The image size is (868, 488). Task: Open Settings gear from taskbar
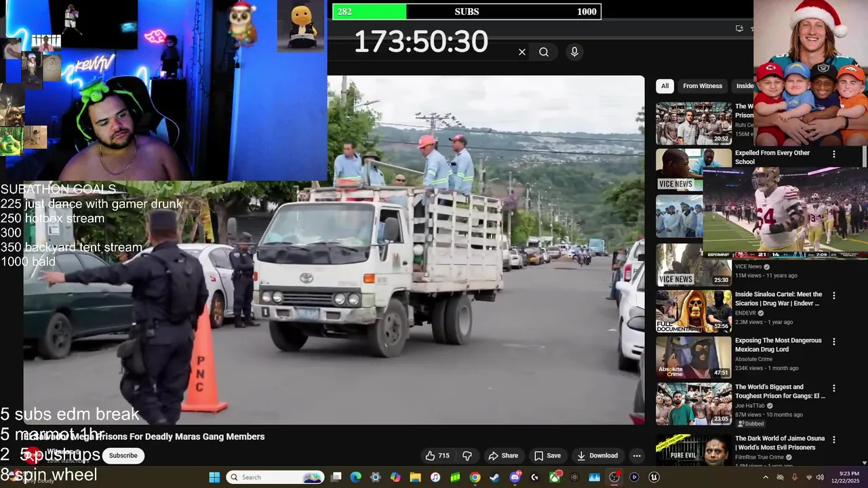[x=375, y=477]
